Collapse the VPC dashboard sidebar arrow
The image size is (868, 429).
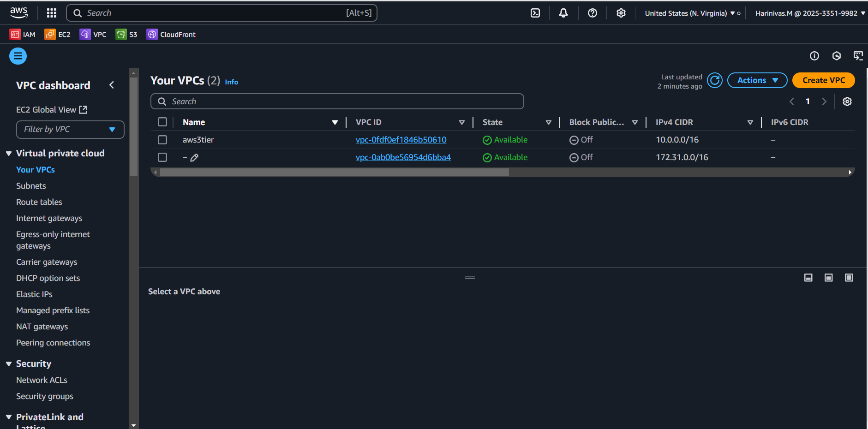(112, 85)
